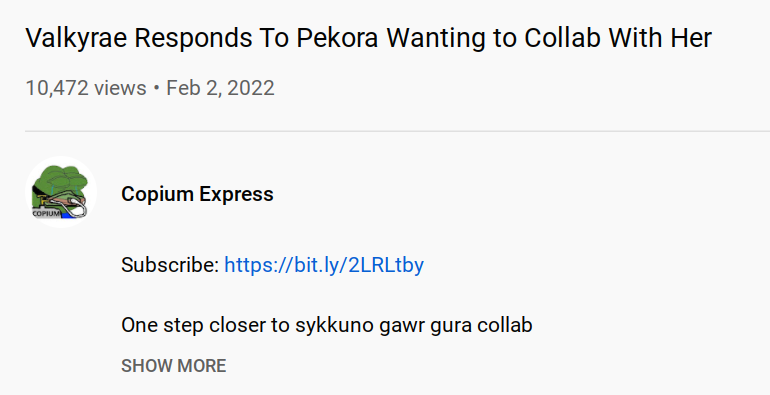This screenshot has width=770, height=395.
Task: Click the word 'collab' ending the description line
Action: click(505, 325)
